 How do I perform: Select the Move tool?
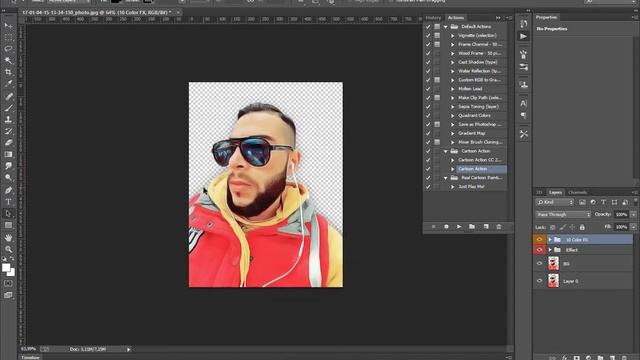point(8,26)
